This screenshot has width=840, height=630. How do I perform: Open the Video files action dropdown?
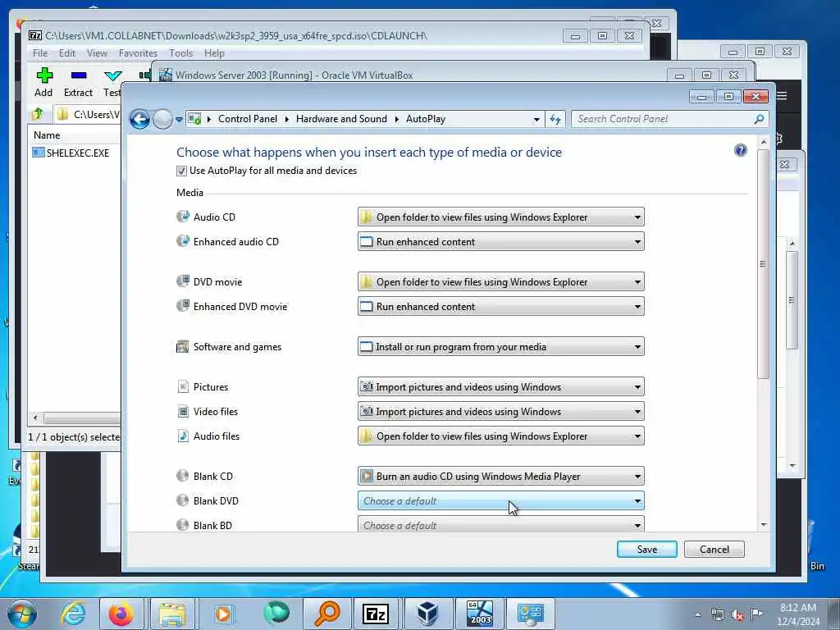tap(501, 412)
